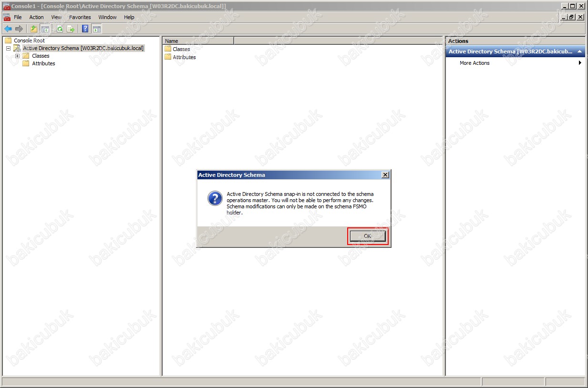This screenshot has height=388, width=588.
Task: Select the Console Root label in the tree
Action: tap(29, 41)
